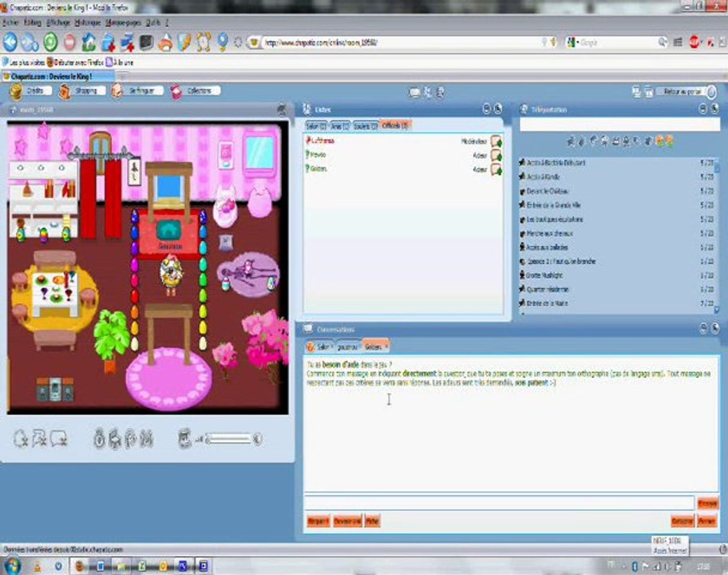Select user Golden in officials list
Screen dimensions: 728x575
click(318, 169)
